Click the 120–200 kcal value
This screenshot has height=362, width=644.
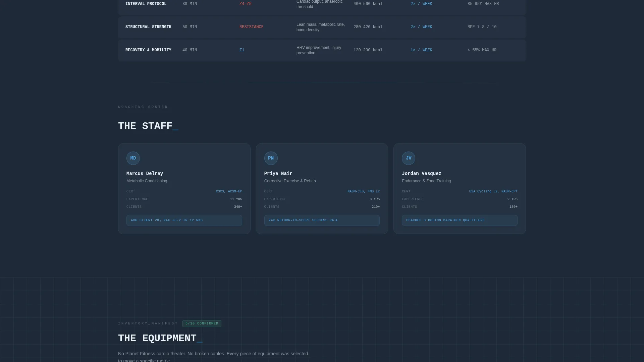[x=368, y=50]
